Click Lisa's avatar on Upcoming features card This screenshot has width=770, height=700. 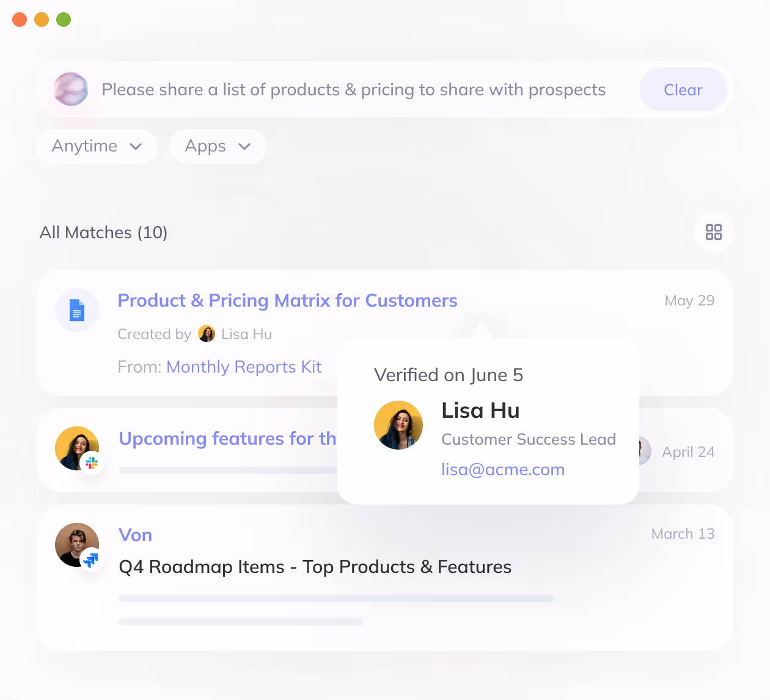[77, 448]
